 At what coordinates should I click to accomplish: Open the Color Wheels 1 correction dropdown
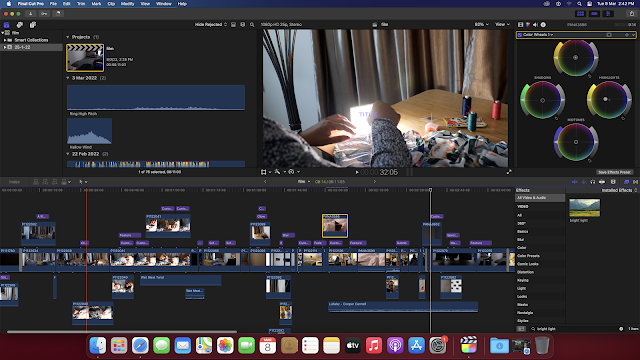[x=538, y=35]
